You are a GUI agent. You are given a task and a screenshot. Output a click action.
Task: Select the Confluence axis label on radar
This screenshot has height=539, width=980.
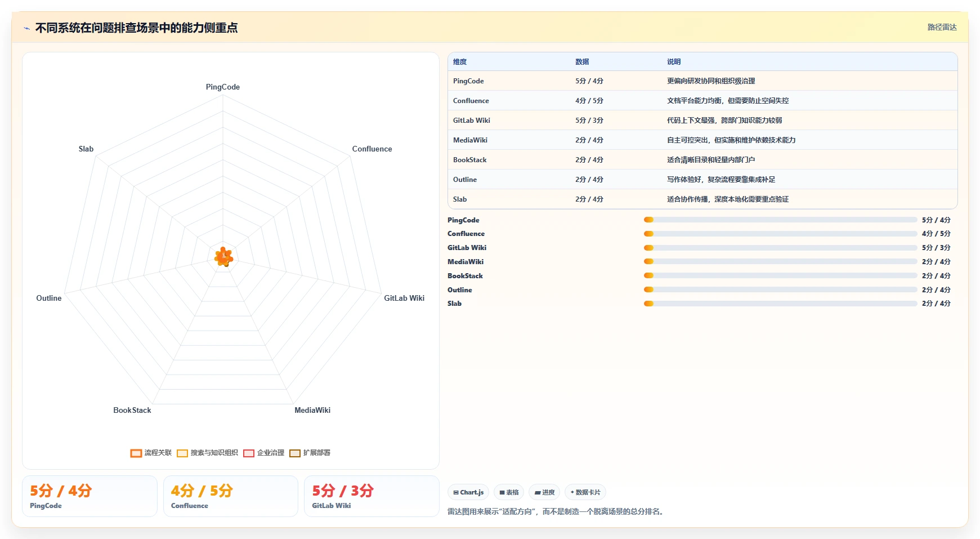[372, 149]
